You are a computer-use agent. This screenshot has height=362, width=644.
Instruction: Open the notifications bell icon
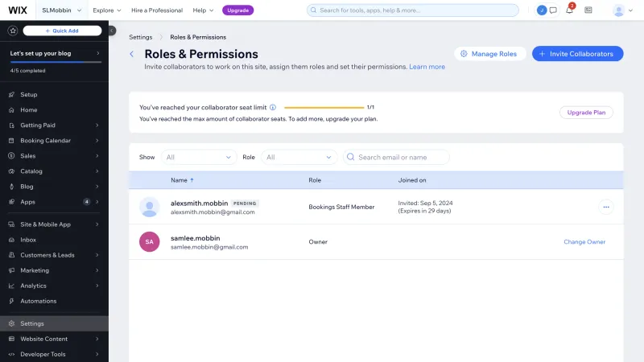569,10
